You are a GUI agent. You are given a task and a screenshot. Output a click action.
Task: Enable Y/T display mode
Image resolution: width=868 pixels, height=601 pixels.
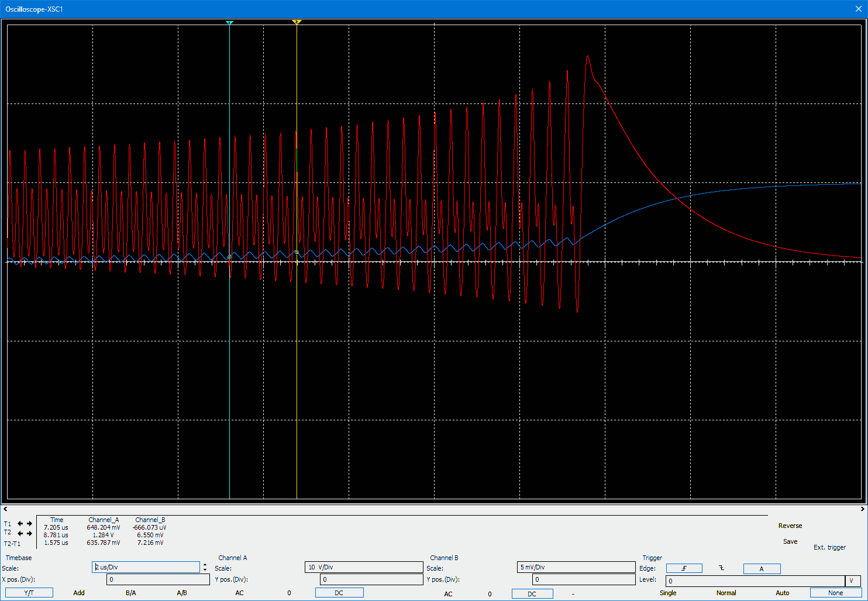29,593
